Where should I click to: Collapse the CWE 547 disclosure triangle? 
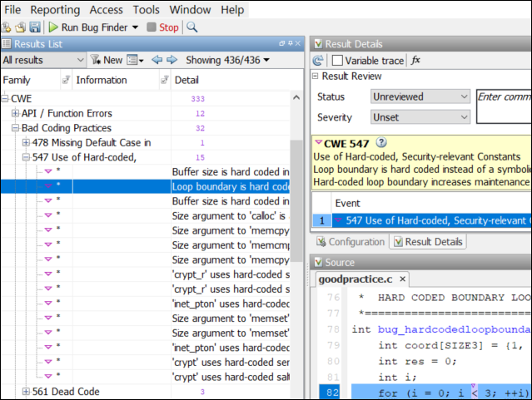pos(318,142)
